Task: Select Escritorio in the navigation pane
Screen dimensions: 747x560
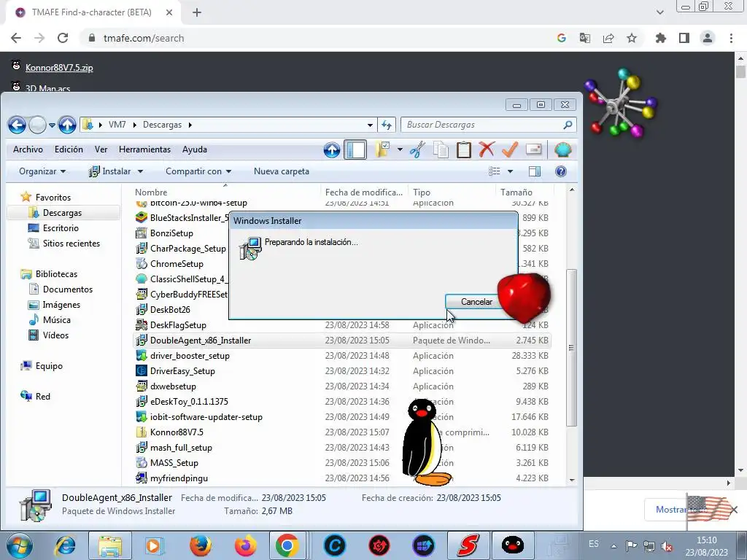Action: coord(61,228)
